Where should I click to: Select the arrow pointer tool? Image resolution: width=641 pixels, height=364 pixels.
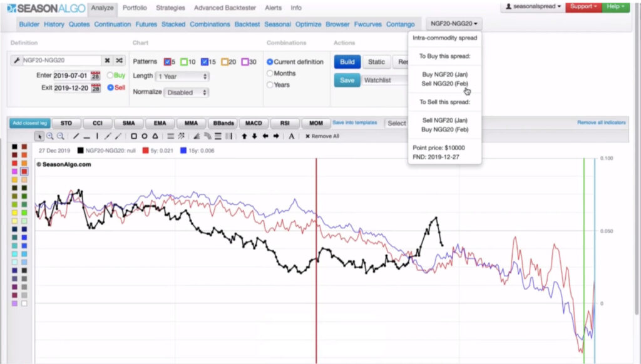point(39,135)
